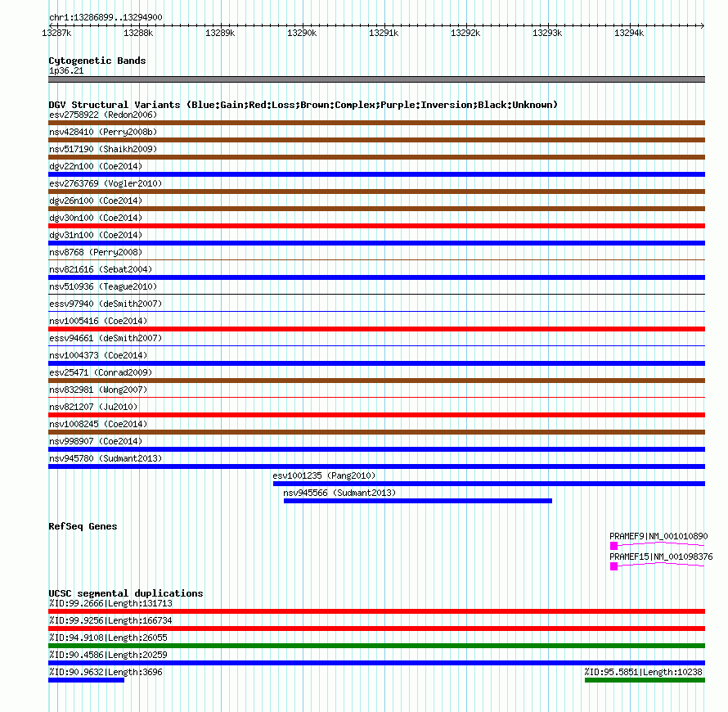Select the %ID:90.9632 Length:3696 short bar

(87, 680)
